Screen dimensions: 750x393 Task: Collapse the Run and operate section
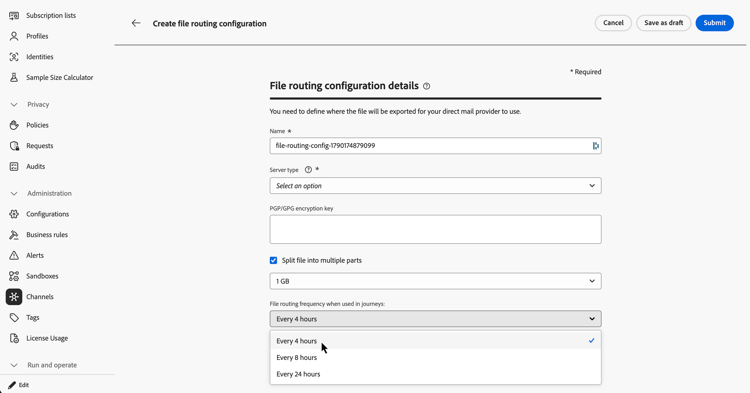[14, 365]
